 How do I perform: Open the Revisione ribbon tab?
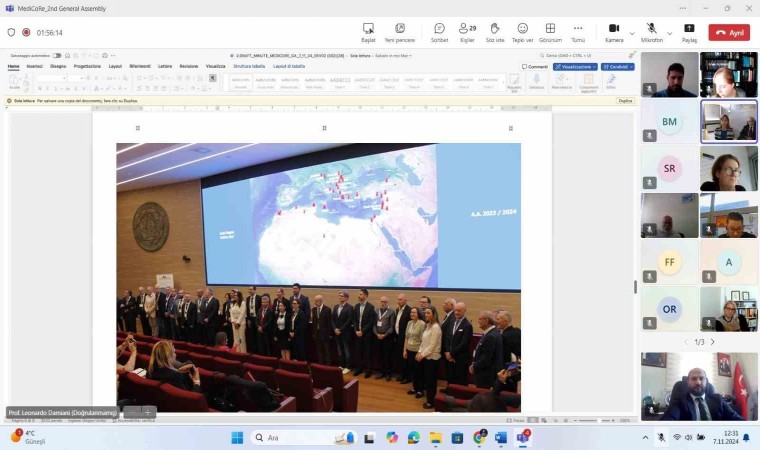189,67
